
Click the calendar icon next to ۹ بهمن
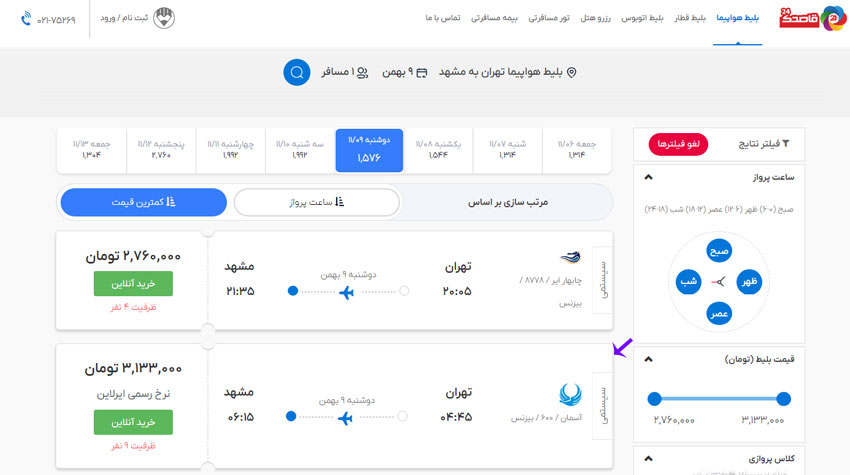click(422, 72)
